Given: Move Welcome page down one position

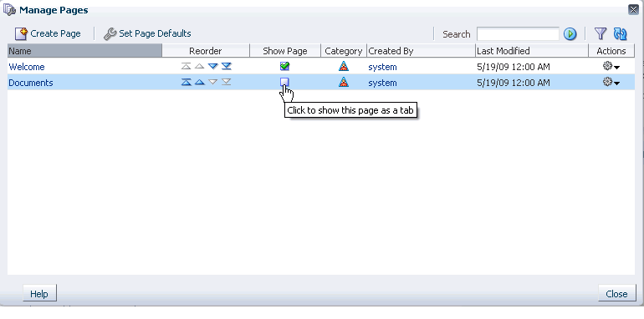Looking at the screenshot, I should coord(212,67).
